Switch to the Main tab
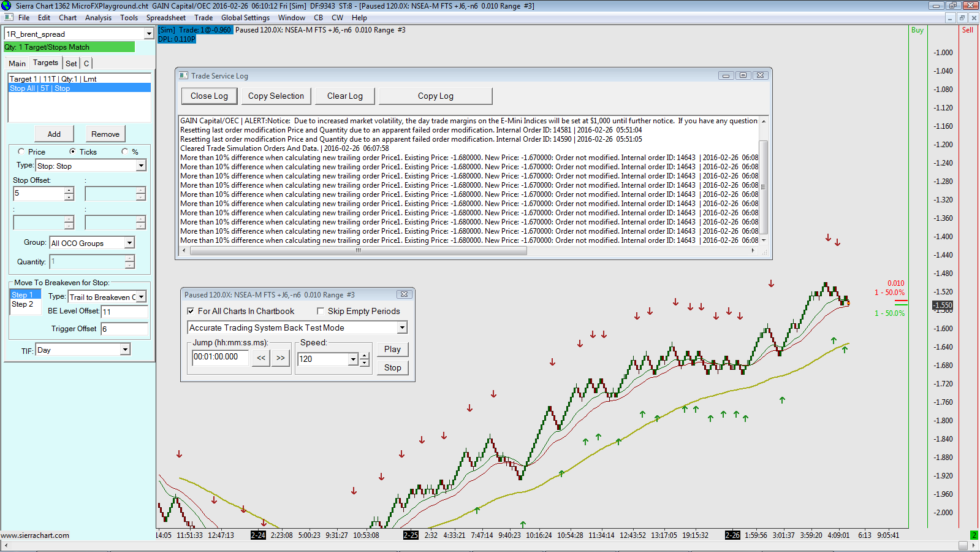The width and height of the screenshot is (980, 552). [x=17, y=63]
